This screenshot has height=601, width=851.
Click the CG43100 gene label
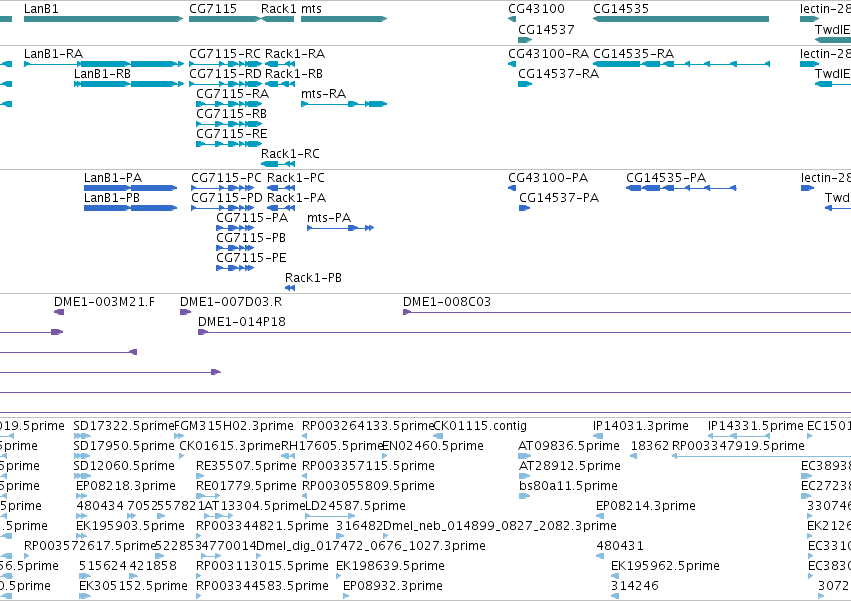[x=536, y=9]
